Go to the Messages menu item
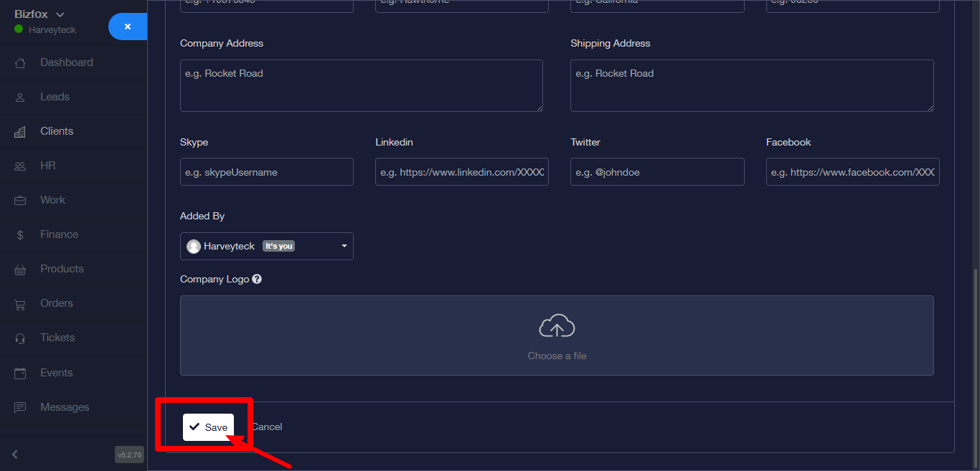Image resolution: width=980 pixels, height=471 pixels. tap(65, 407)
